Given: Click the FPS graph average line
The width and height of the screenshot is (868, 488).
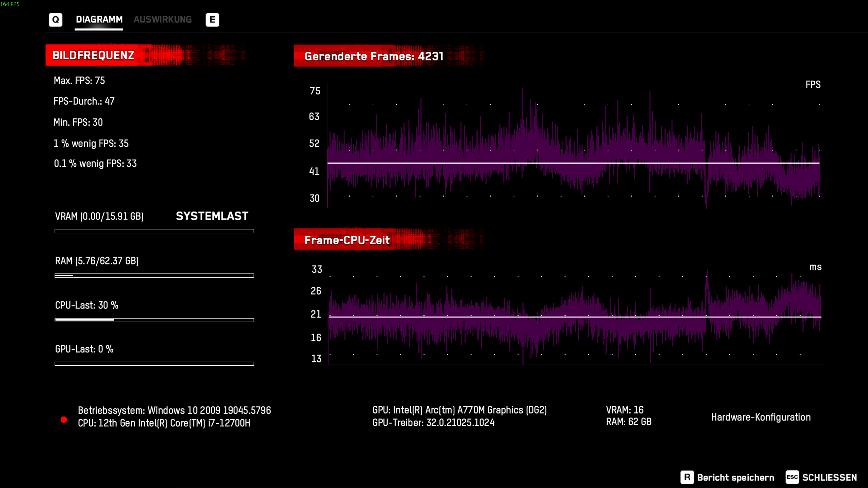Looking at the screenshot, I should point(573,163).
